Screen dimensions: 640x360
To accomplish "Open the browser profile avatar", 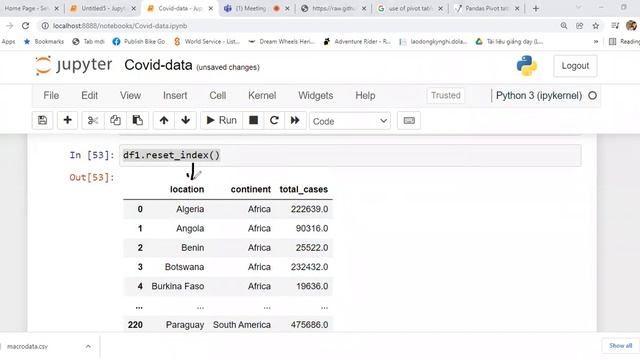I will (631, 26).
